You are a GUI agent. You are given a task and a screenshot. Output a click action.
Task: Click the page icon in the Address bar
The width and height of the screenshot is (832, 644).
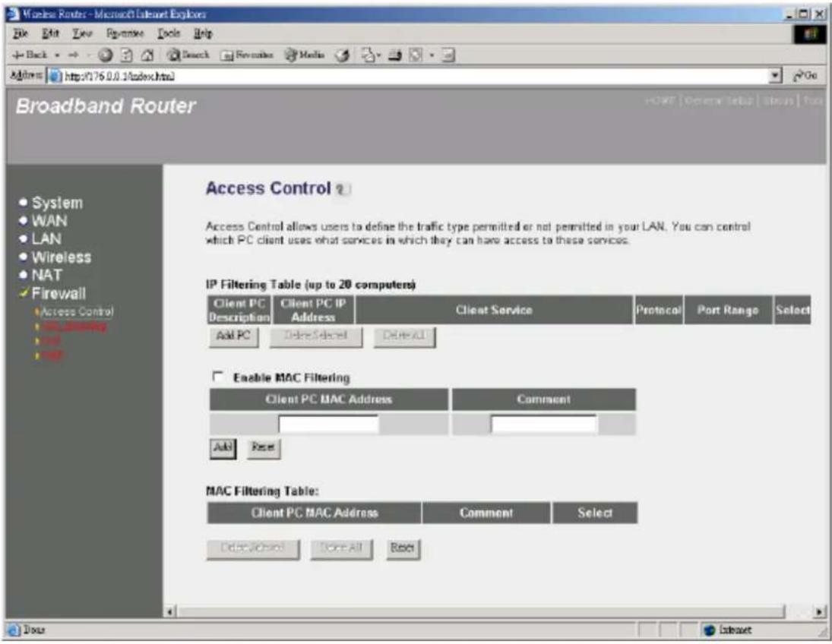pos(54,77)
